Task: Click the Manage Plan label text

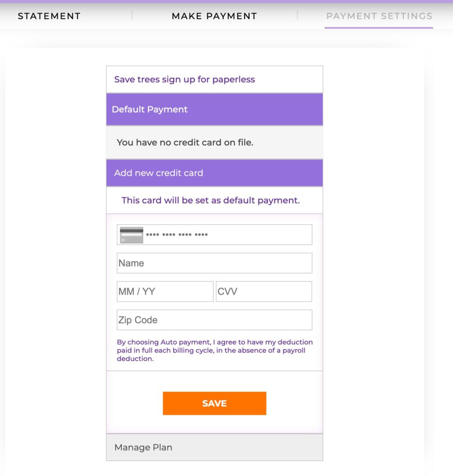Action: (x=143, y=447)
